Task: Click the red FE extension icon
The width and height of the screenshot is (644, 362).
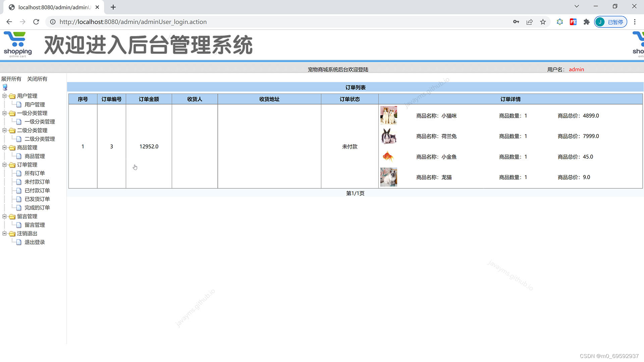Action: click(x=573, y=22)
